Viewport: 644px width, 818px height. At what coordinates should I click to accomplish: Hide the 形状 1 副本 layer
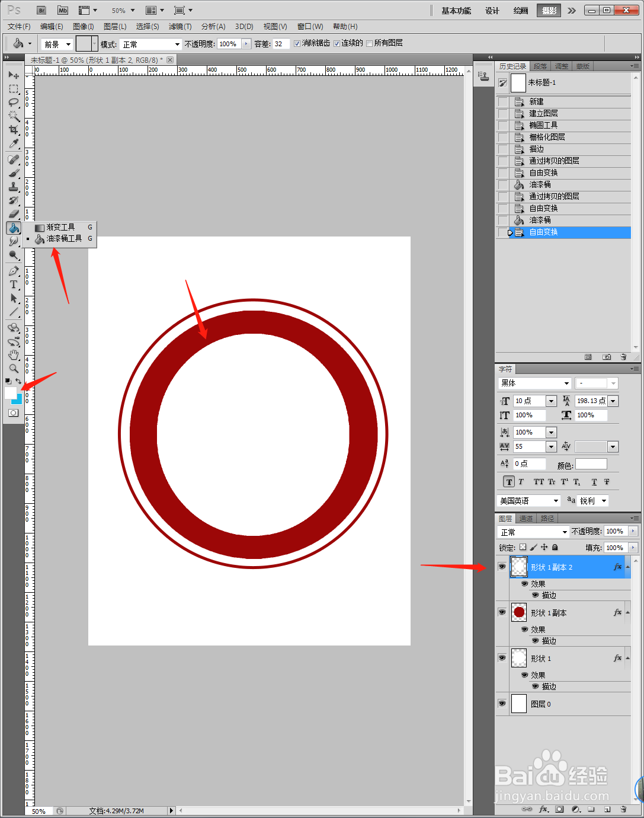pos(502,612)
